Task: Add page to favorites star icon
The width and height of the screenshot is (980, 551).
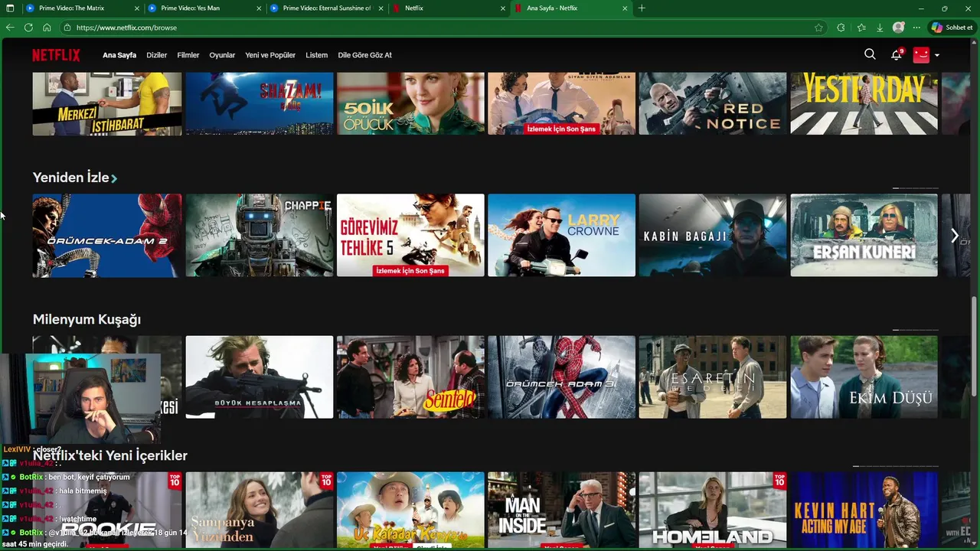Action: point(818,28)
